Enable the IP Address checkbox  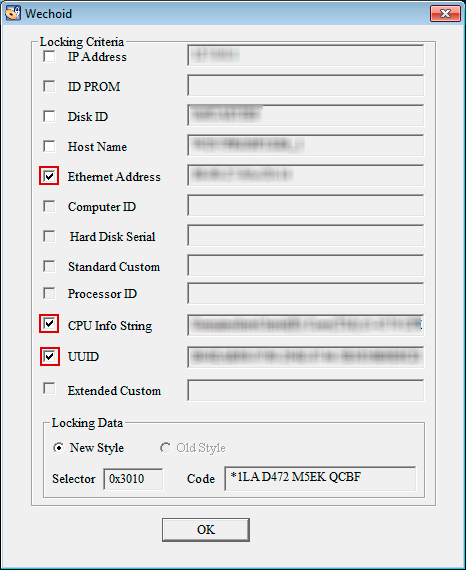click(49, 56)
